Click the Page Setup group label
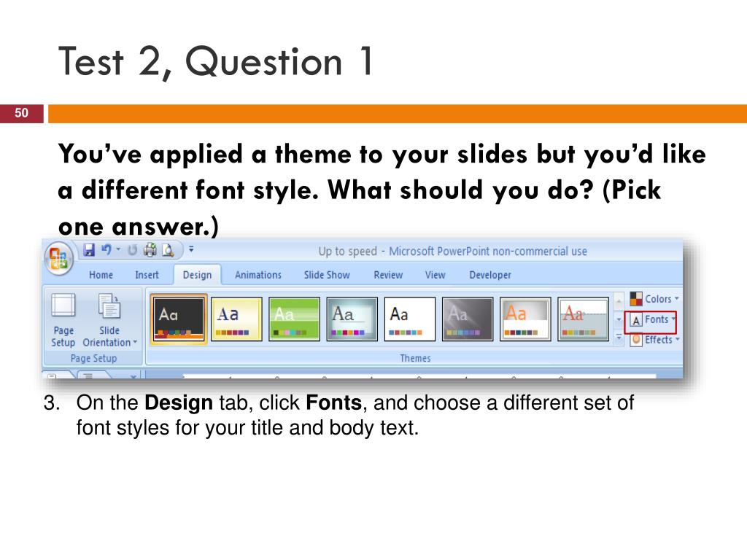Viewport: 747px width, 560px height. tap(93, 358)
